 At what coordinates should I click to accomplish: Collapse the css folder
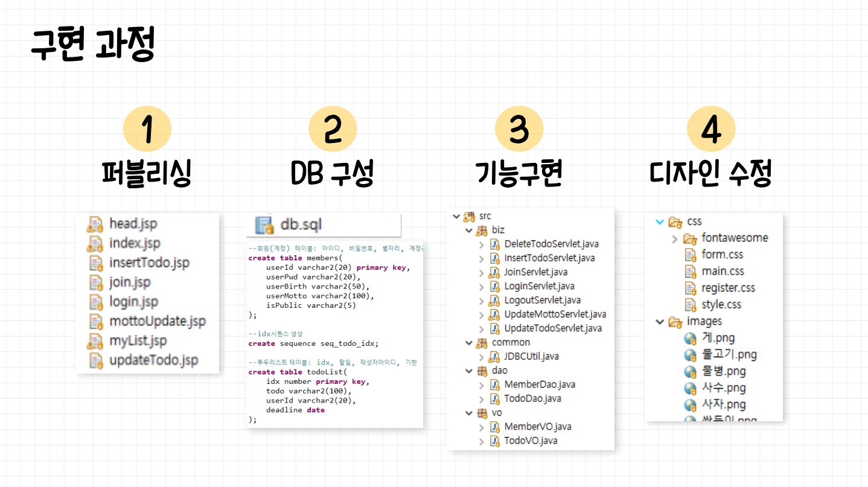click(659, 222)
